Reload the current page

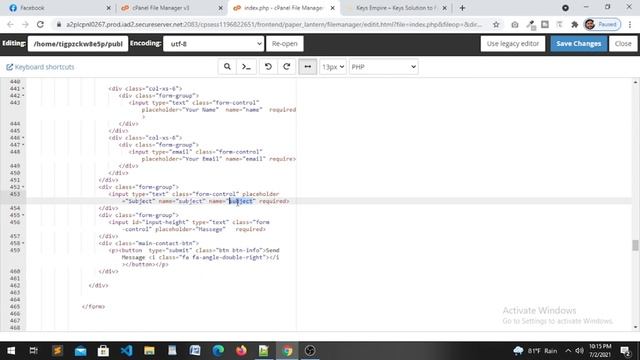pyautogui.click(x=40, y=24)
